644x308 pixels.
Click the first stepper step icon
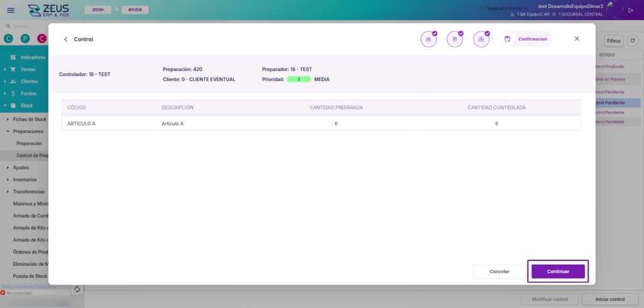coord(428,39)
